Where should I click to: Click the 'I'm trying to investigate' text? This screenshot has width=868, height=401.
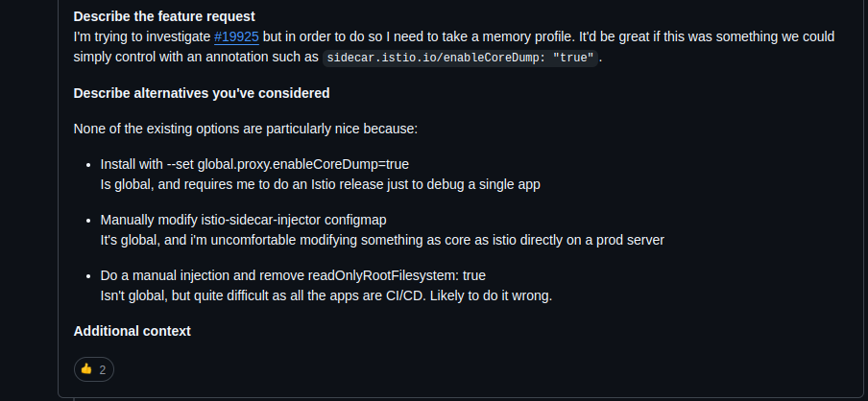142,37
